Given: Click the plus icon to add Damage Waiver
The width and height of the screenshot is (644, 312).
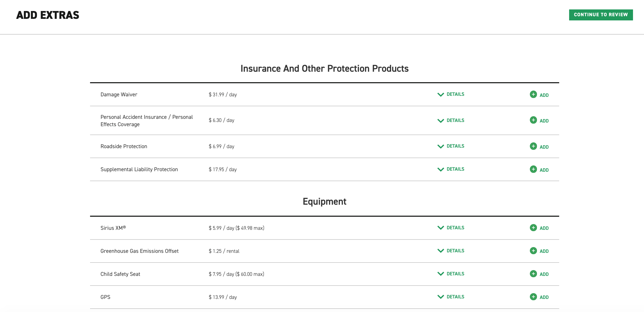Looking at the screenshot, I should [x=534, y=95].
